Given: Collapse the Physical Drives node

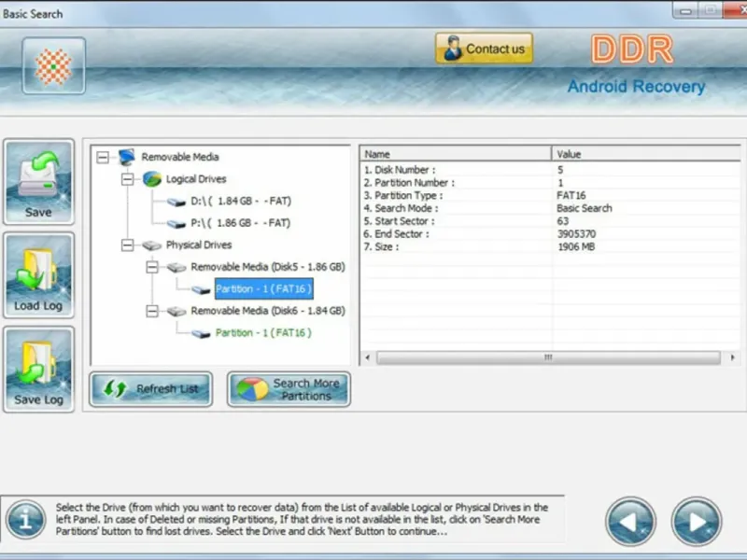Looking at the screenshot, I should (x=127, y=245).
